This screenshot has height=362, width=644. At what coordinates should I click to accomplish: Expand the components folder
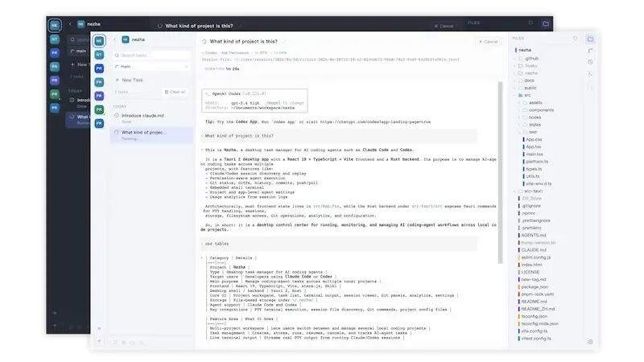538,110
